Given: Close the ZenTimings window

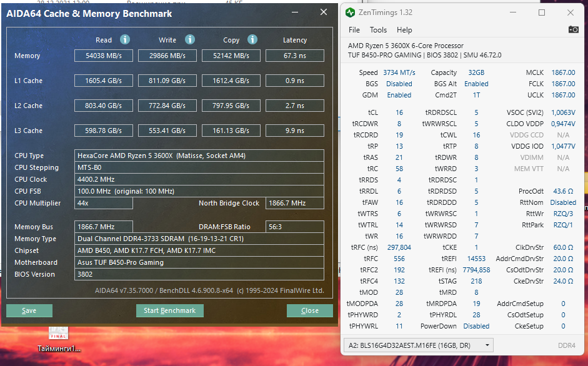Looking at the screenshot, I should pyautogui.click(x=571, y=12).
